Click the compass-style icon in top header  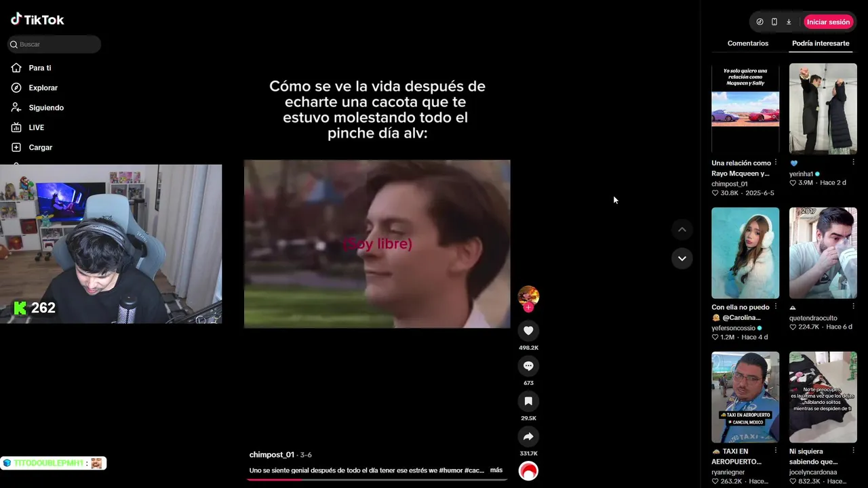click(x=759, y=22)
